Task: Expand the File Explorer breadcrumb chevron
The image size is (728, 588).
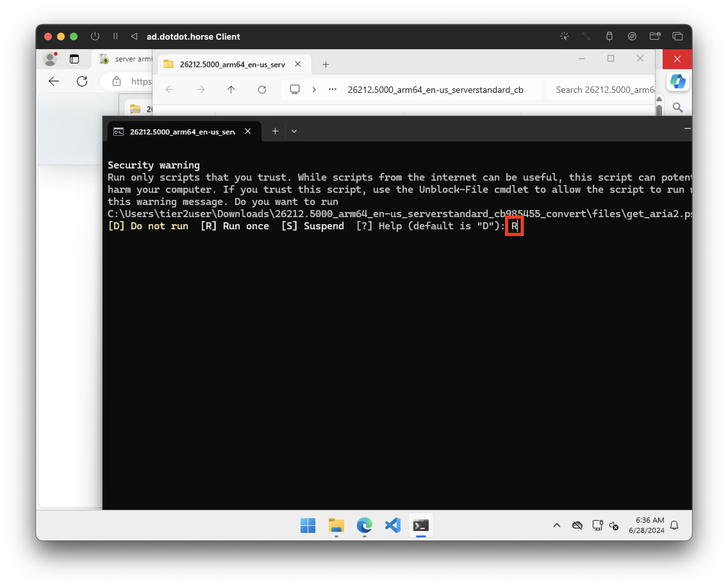Action: pyautogui.click(x=314, y=90)
